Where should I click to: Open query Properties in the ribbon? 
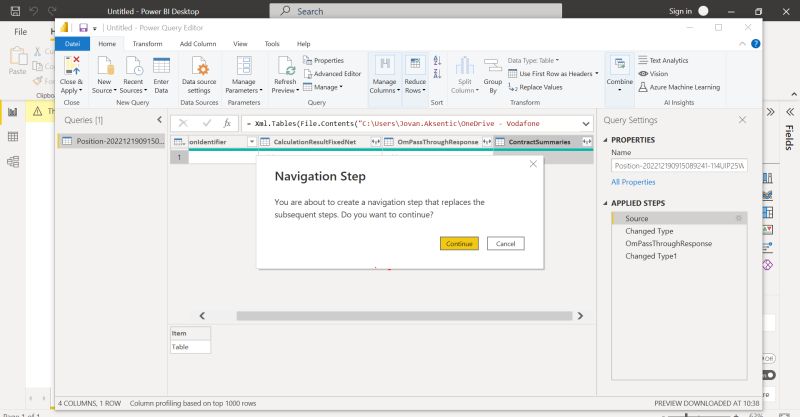click(x=323, y=60)
